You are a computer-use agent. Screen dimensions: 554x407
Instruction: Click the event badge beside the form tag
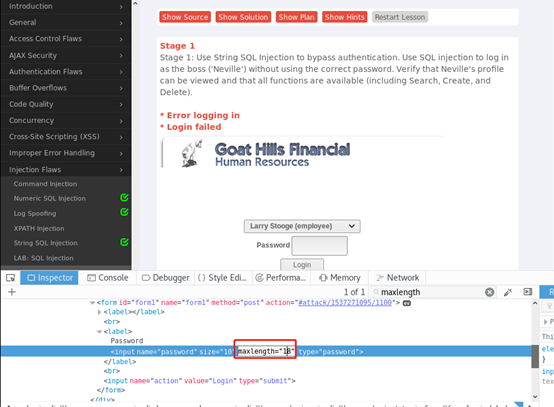(407, 303)
